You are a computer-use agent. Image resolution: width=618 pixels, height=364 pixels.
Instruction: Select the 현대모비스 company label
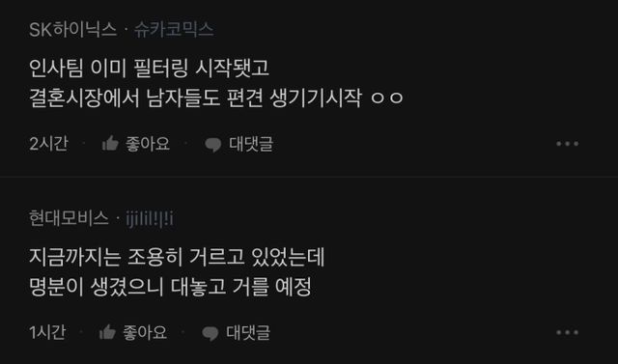point(69,218)
